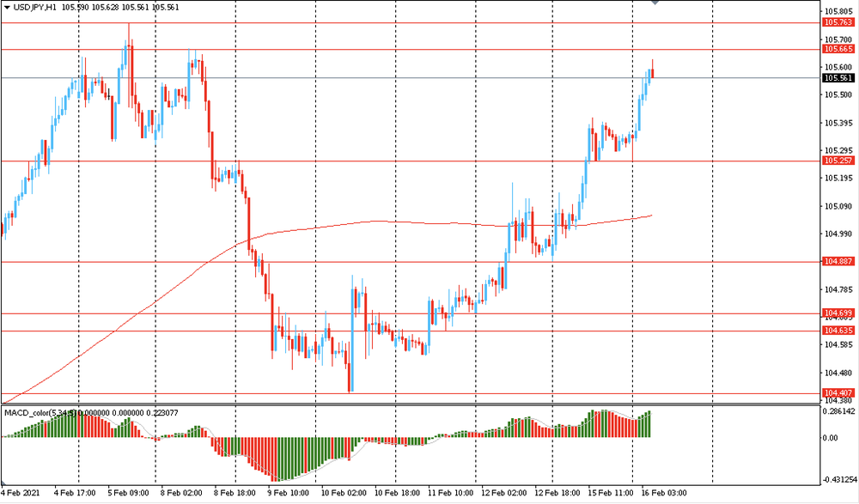Click the 104.480 price axis value
The width and height of the screenshot is (859, 504).
[838, 373]
